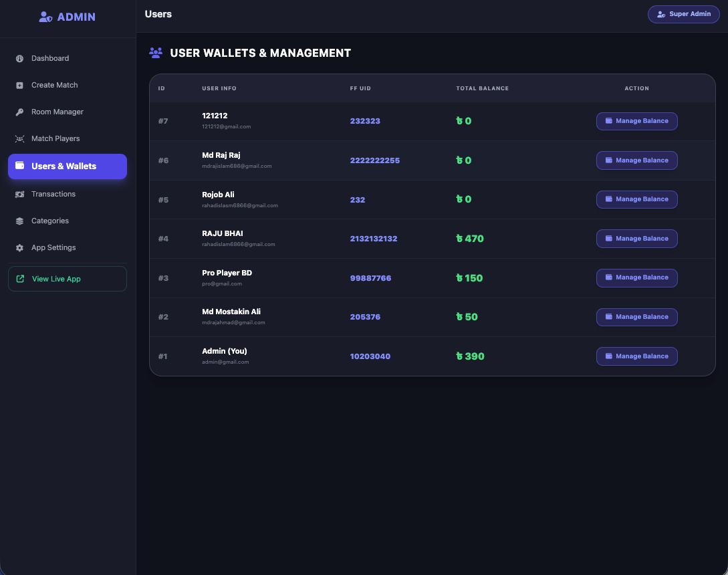This screenshot has width=728, height=575.
Task: Click the row ID #4
Action: (x=163, y=239)
